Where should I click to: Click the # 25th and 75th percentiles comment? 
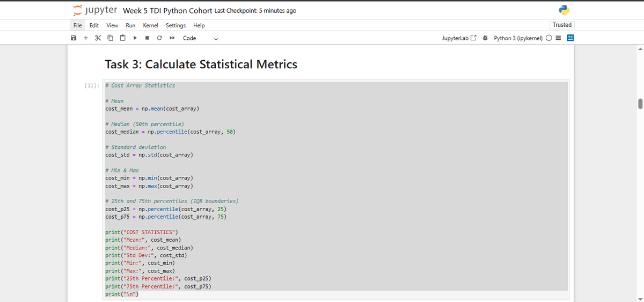tap(172, 201)
